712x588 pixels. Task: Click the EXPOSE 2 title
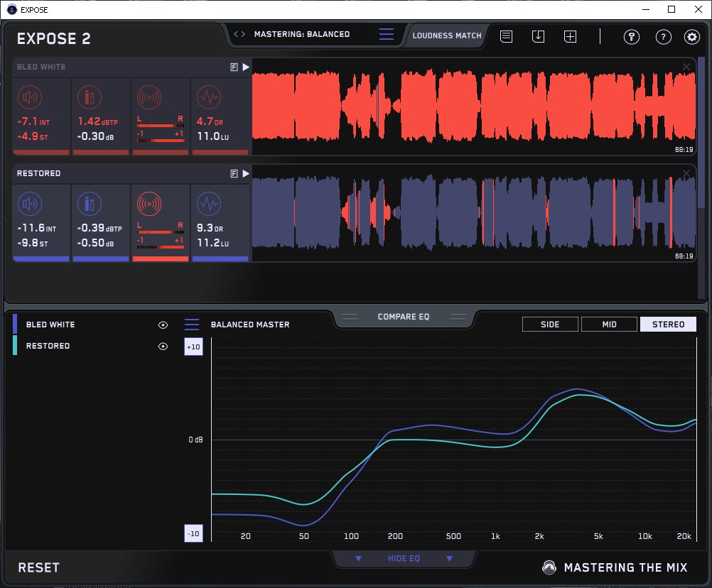(x=53, y=38)
